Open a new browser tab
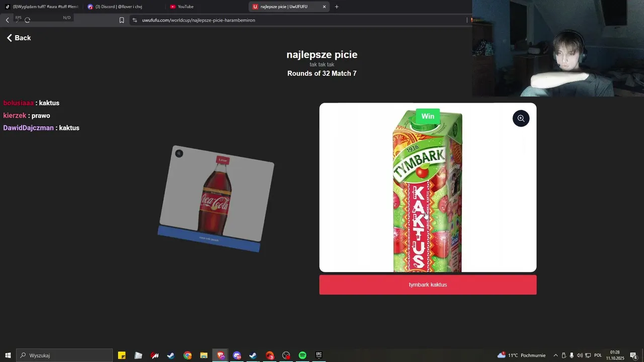The height and width of the screenshot is (362, 644). (337, 7)
